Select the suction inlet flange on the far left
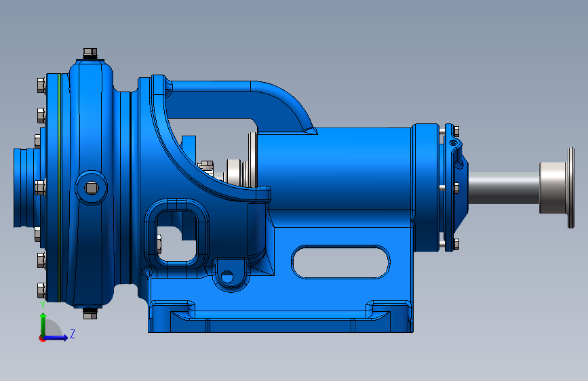588x381 pixels. coord(27,188)
